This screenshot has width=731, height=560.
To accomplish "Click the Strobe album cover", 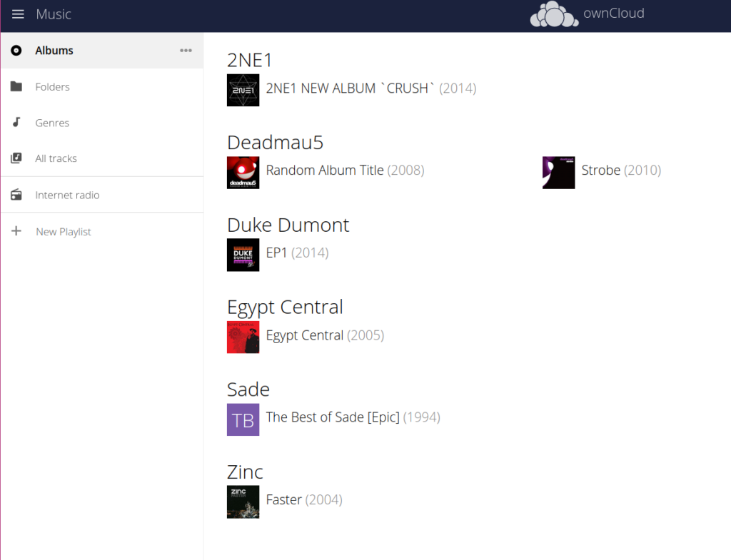I will click(558, 173).
